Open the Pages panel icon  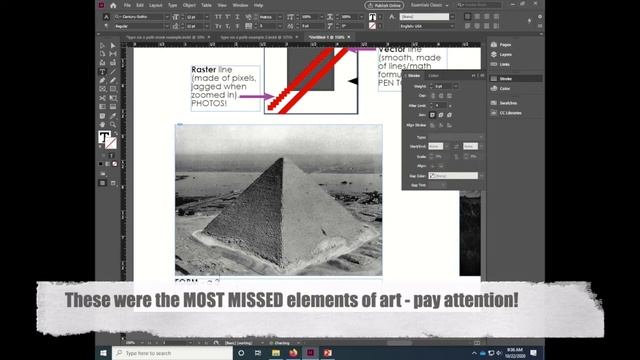tap(494, 44)
